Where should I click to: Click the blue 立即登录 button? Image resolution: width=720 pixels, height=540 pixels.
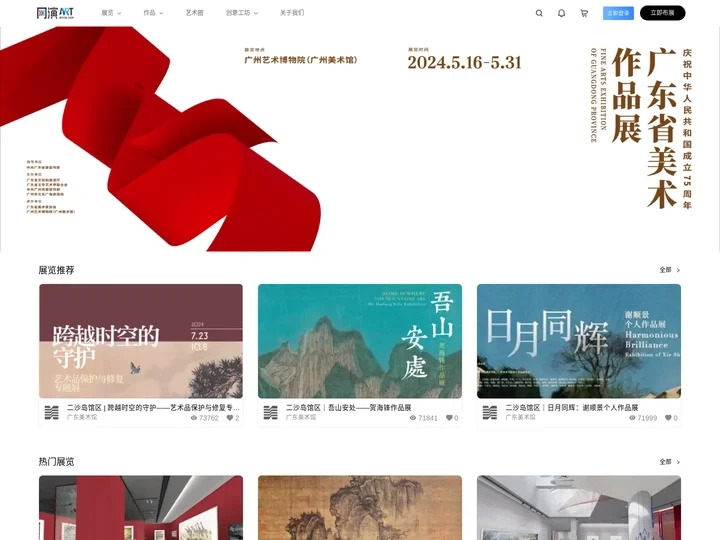[618, 13]
